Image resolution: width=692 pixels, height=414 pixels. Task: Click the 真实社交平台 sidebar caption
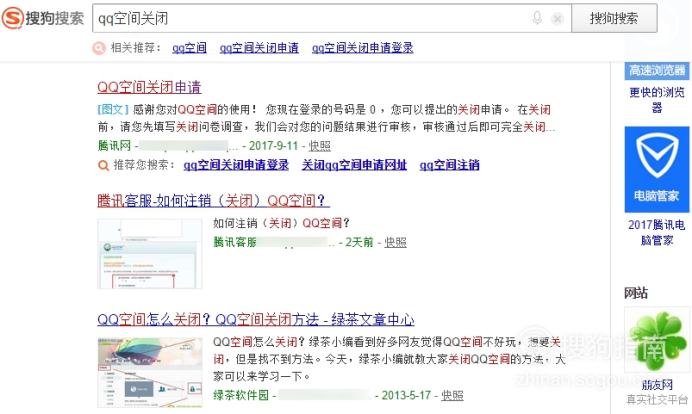click(x=657, y=399)
